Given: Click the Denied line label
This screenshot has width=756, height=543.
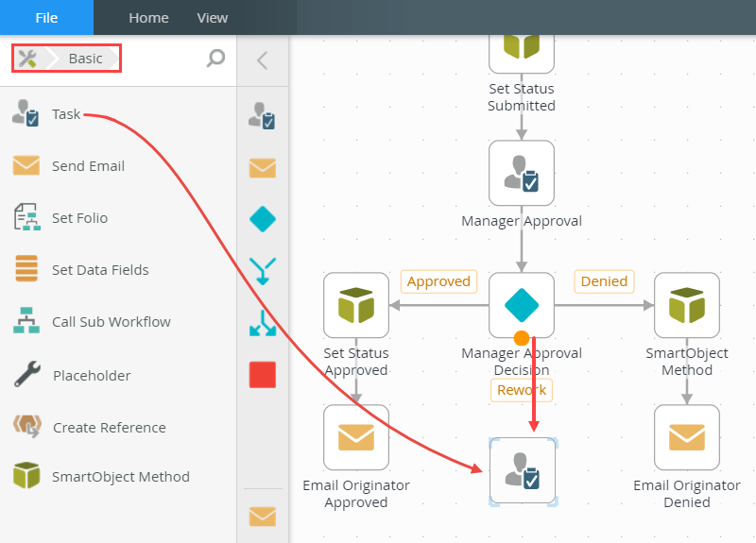Looking at the screenshot, I should click(x=604, y=281).
